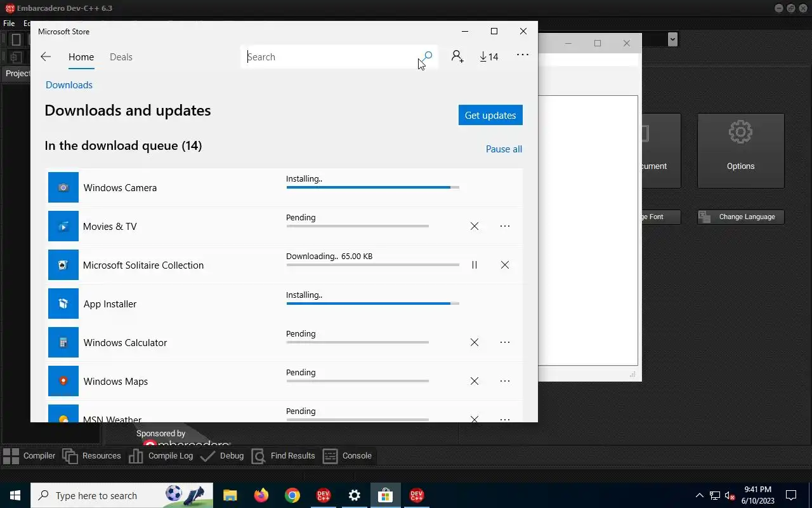
Task: Open more options for Windows Calculator
Action: [505, 342]
